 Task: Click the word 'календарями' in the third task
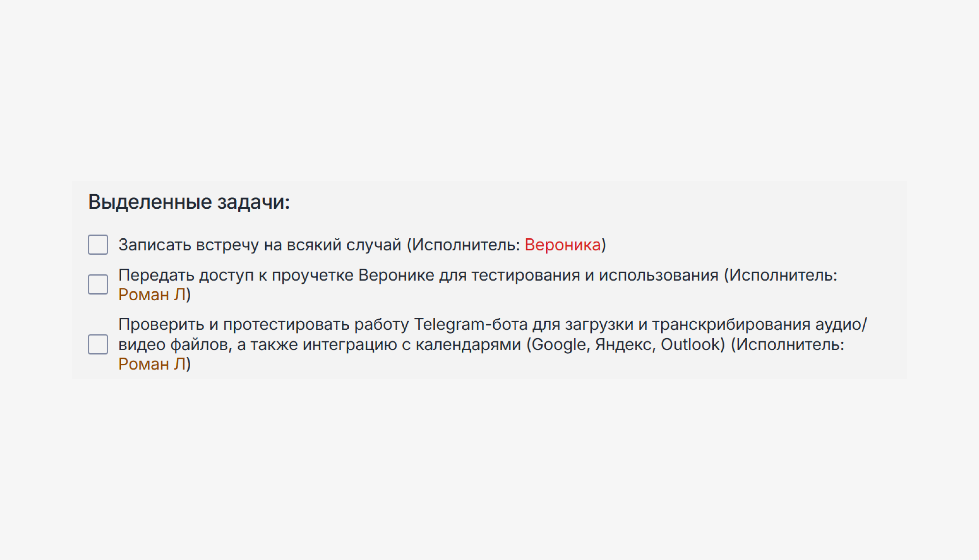click(468, 345)
